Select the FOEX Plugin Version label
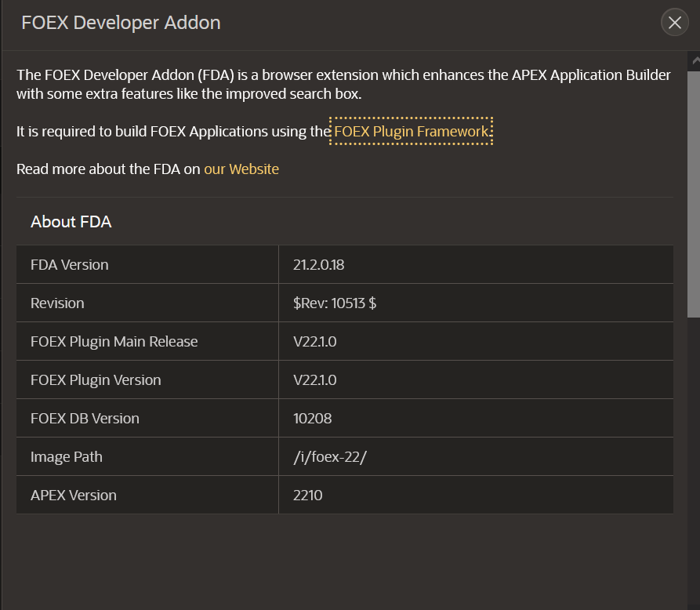Screen dimensions: 700x610 click(96, 380)
